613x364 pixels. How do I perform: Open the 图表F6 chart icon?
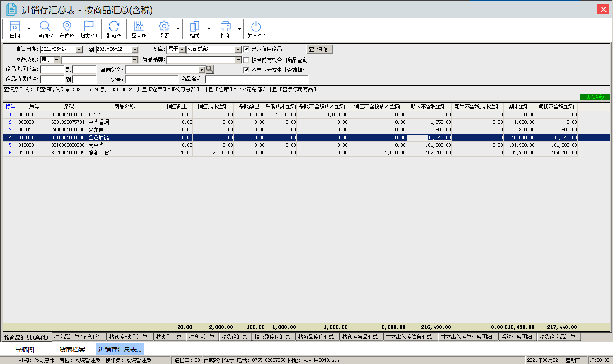(x=139, y=27)
